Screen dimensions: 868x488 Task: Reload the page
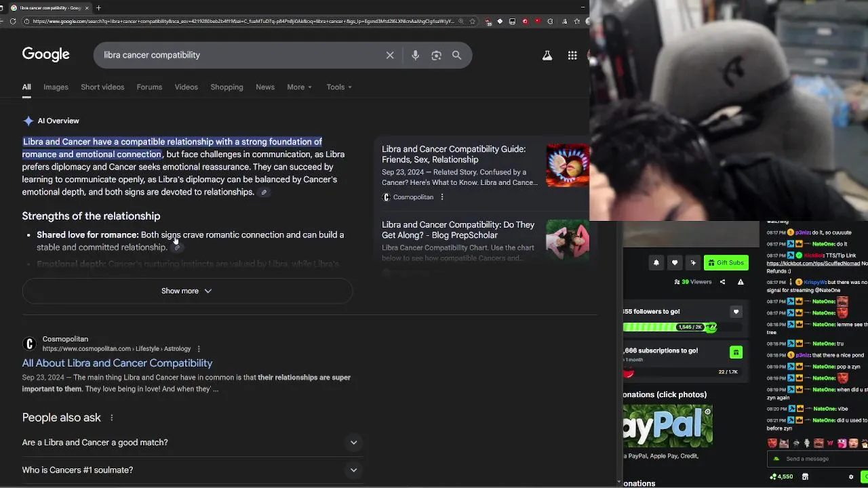click(13, 21)
